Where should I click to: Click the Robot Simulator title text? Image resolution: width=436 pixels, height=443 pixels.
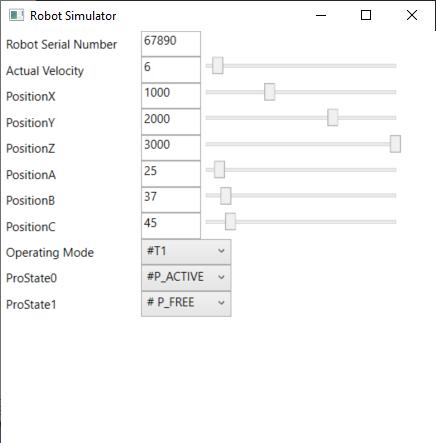pos(73,16)
